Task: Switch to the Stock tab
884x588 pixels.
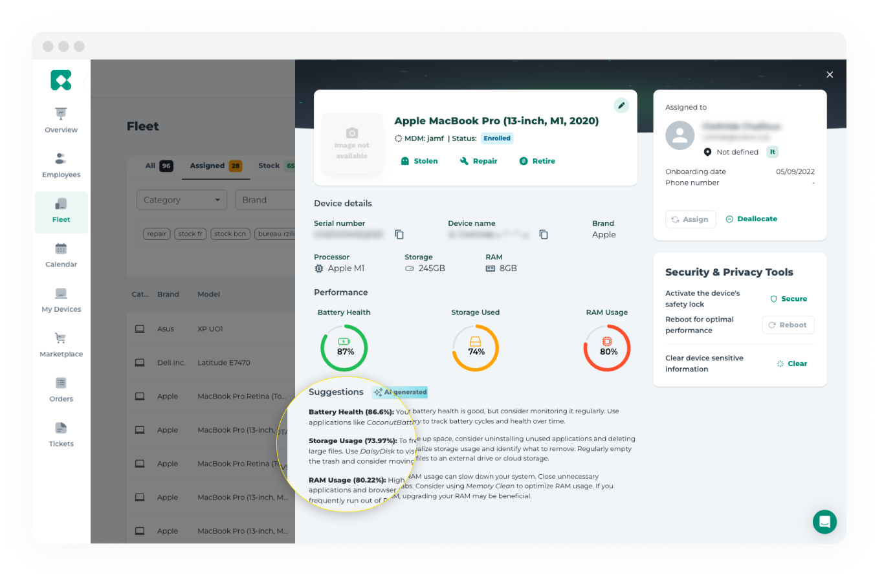Action: [276, 166]
